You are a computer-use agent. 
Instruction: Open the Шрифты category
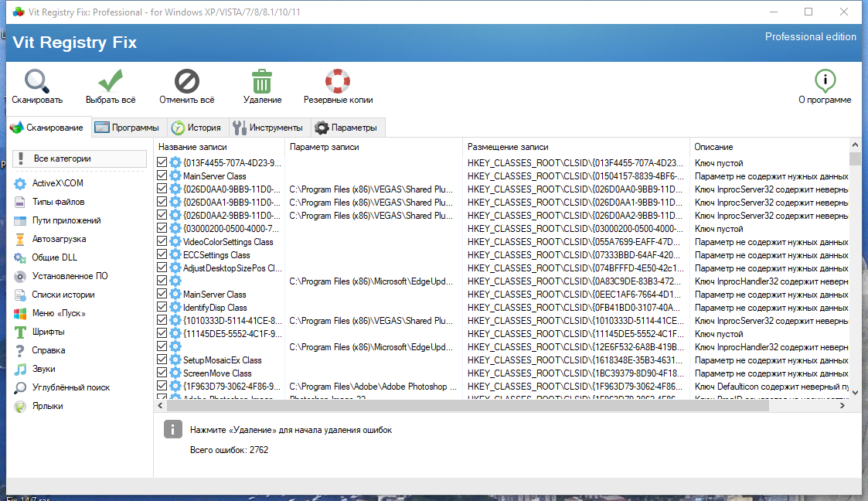tap(48, 332)
